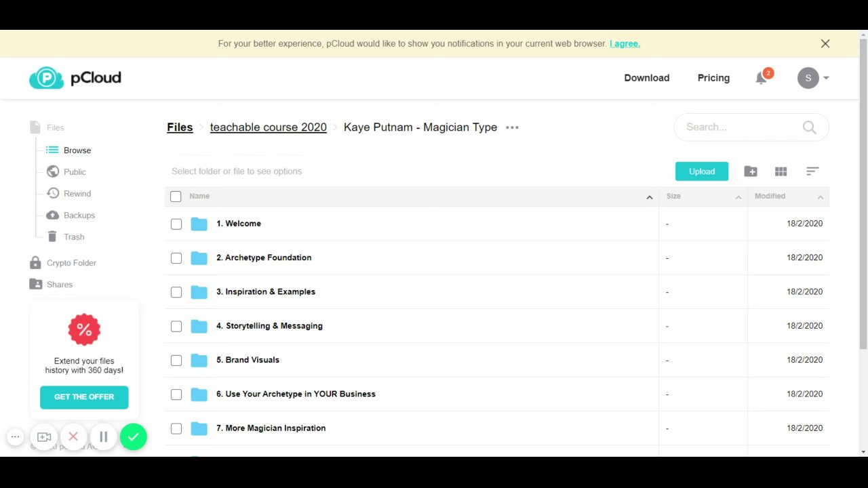Image resolution: width=868 pixels, height=488 pixels.
Task: Switch to grid view
Action: pyautogui.click(x=781, y=171)
